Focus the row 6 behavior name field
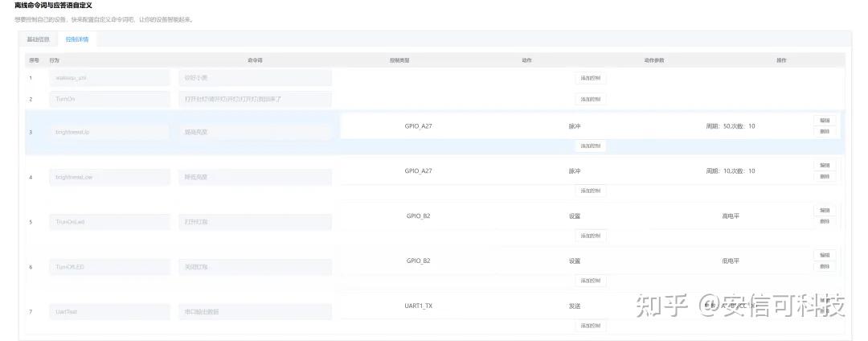Screen dimensions: 868x341 tap(109, 267)
